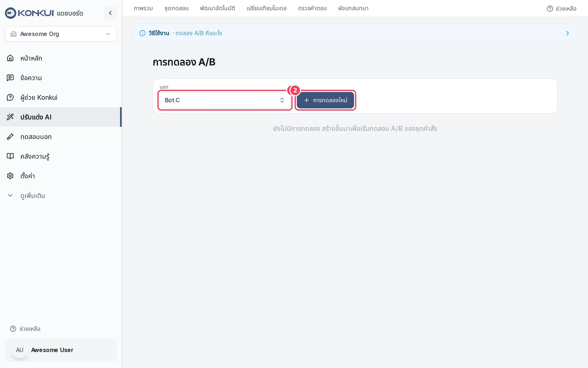This screenshot has height=368, width=588.
Task: Open the Awesome User profile card
Action: click(61, 350)
